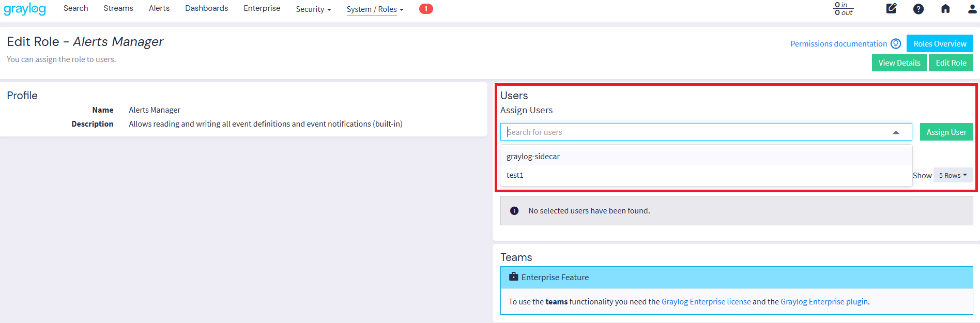
Task: Expand the System / Roles menu
Action: click(x=375, y=9)
